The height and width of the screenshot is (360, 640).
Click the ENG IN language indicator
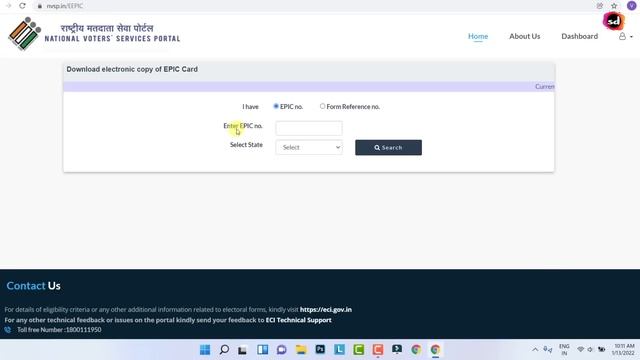pos(564,349)
